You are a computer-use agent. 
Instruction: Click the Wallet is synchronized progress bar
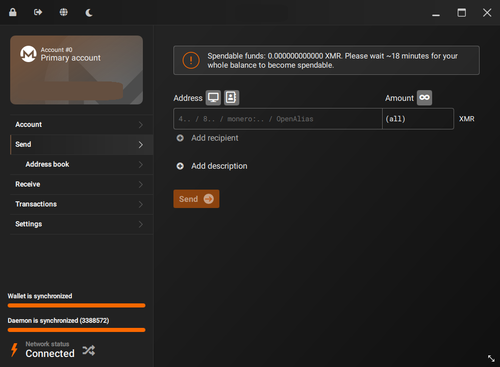[x=77, y=305]
